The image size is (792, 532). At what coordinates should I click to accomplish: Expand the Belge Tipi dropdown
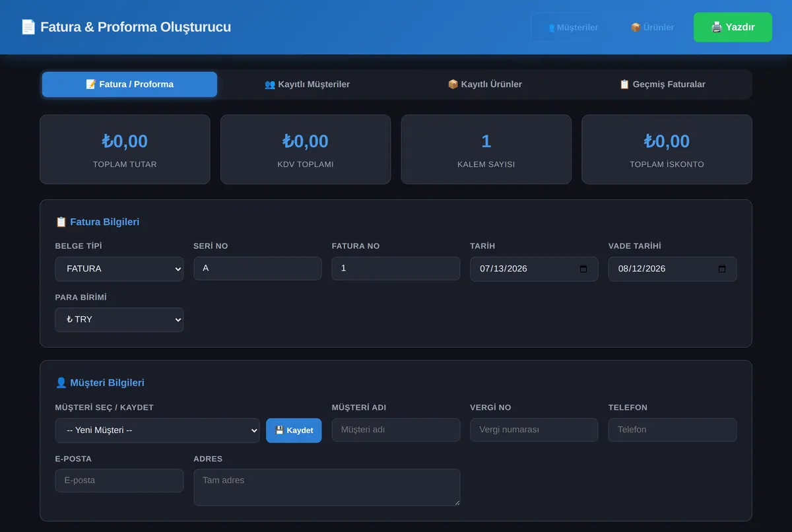point(119,269)
